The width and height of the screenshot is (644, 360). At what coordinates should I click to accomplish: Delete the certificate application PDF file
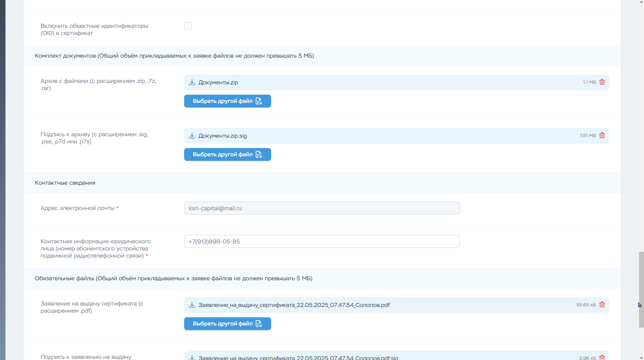pos(602,305)
